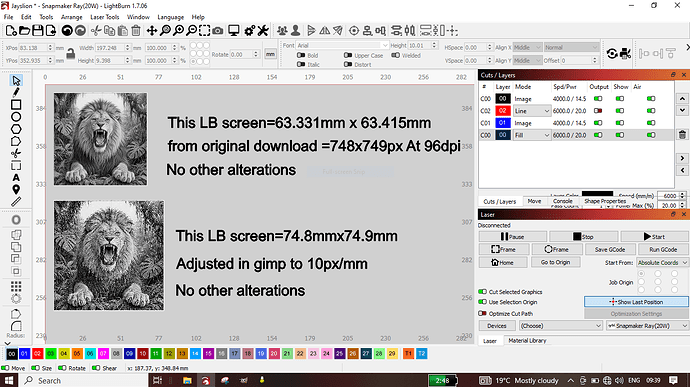The height and width of the screenshot is (387, 690).
Task: Pick the Rectangle drawing tool
Action: tap(16, 105)
